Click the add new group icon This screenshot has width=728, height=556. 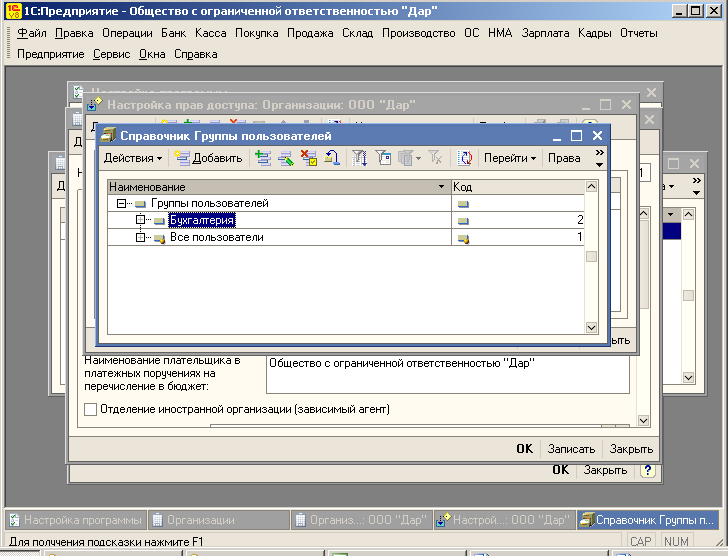263,158
